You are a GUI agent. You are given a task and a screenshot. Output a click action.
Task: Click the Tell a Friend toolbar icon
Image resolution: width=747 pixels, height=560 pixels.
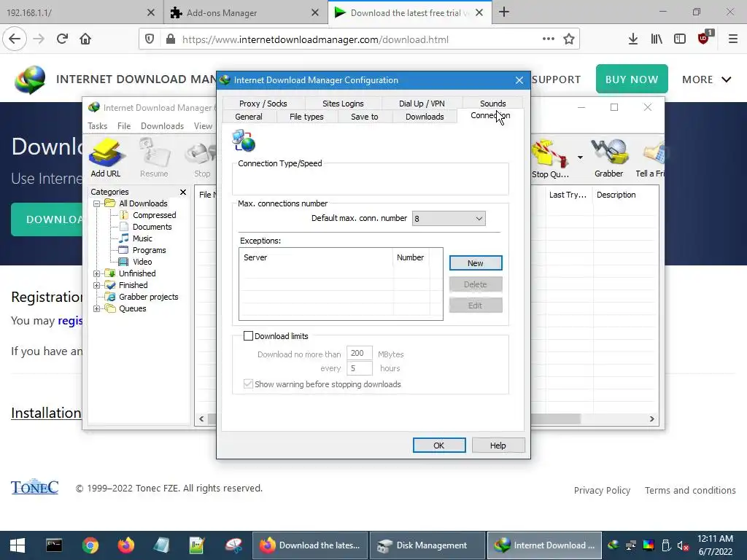click(x=651, y=157)
